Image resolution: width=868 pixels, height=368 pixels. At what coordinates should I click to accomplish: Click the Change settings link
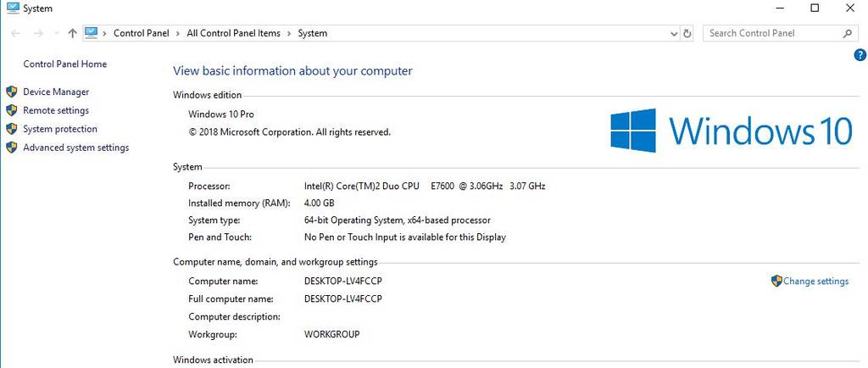point(816,282)
